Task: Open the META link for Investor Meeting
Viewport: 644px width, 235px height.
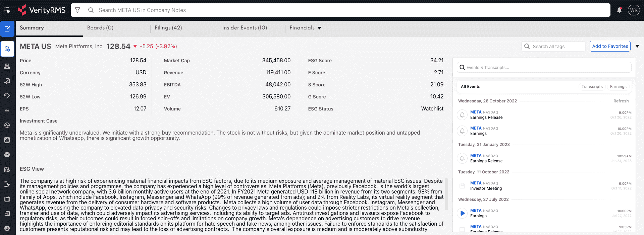Action: pyautogui.click(x=476, y=183)
